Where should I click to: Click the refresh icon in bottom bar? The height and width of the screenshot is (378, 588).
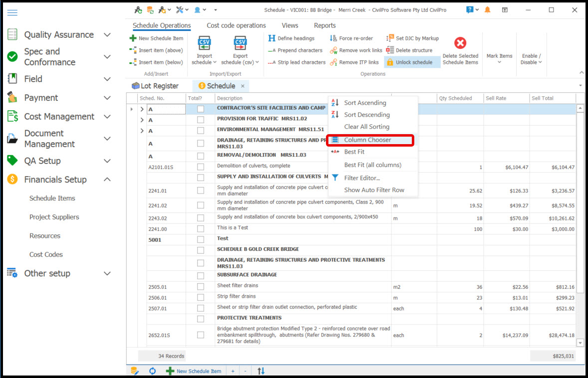[x=153, y=371]
